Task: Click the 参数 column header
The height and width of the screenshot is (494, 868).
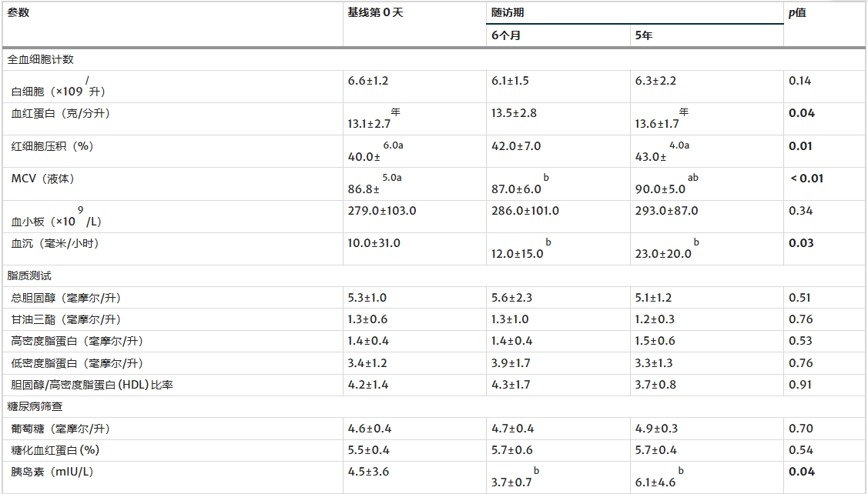Action: (18, 13)
